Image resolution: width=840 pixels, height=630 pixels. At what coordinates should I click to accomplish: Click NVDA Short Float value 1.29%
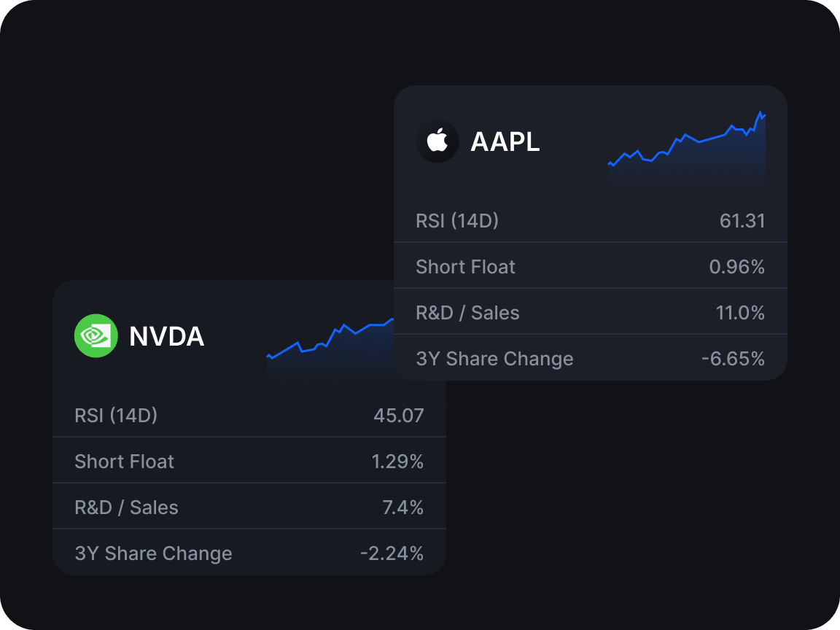(x=397, y=462)
